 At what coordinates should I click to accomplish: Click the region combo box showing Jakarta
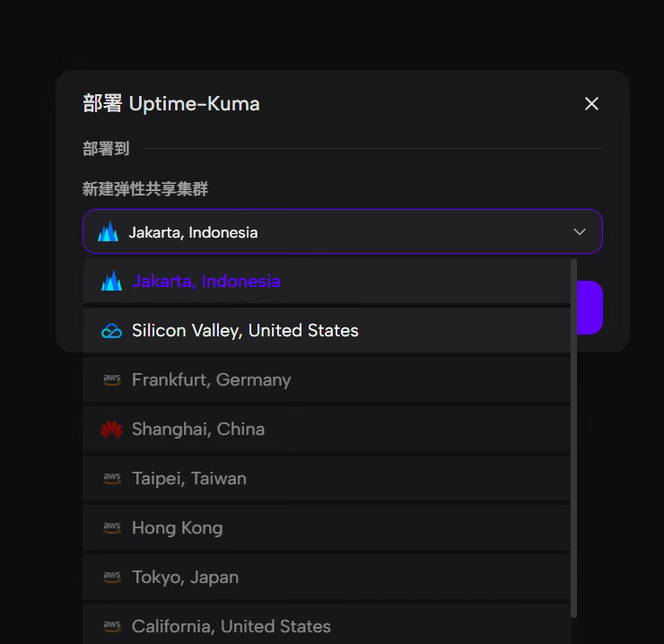pyautogui.click(x=341, y=232)
